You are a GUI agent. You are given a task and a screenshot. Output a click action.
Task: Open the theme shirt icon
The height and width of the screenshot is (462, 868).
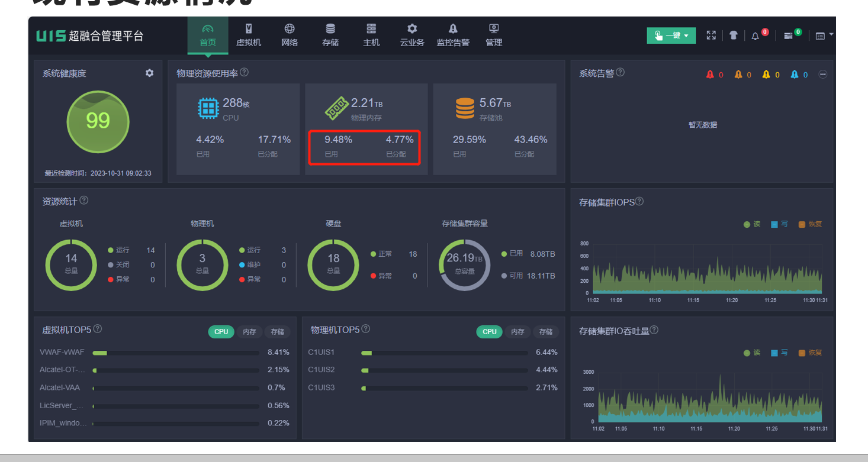(x=733, y=35)
